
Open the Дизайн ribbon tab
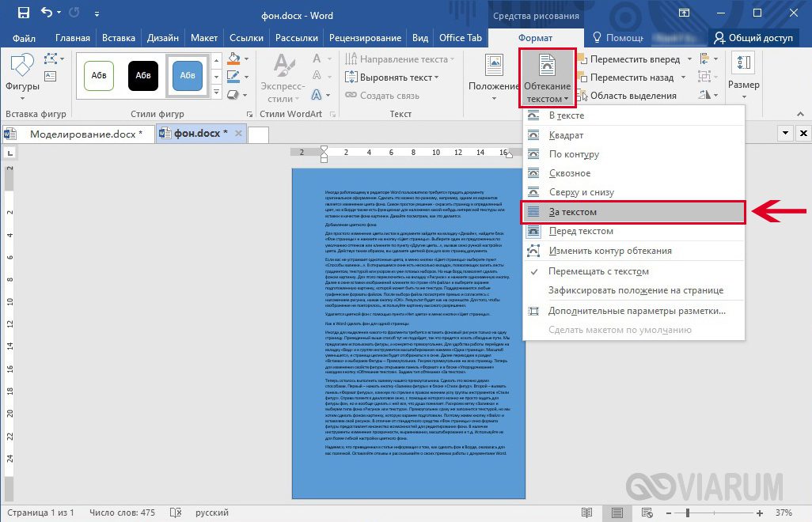[162, 38]
